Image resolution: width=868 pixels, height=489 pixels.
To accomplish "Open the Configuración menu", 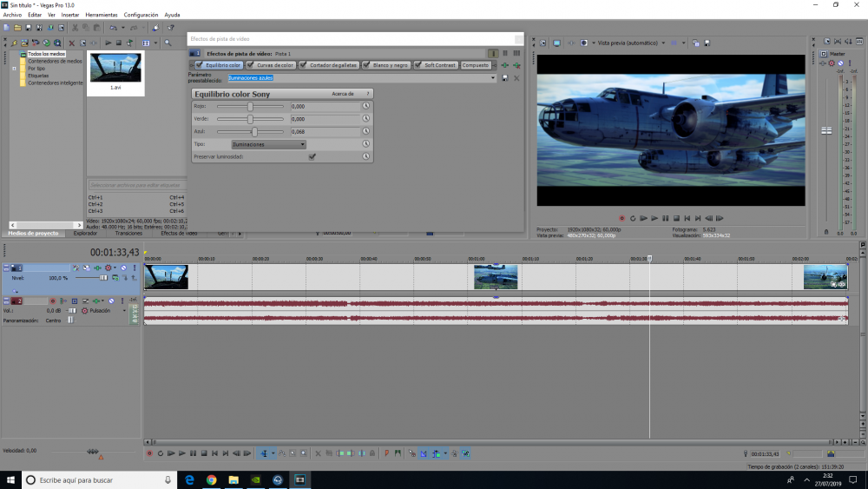I will click(x=141, y=15).
